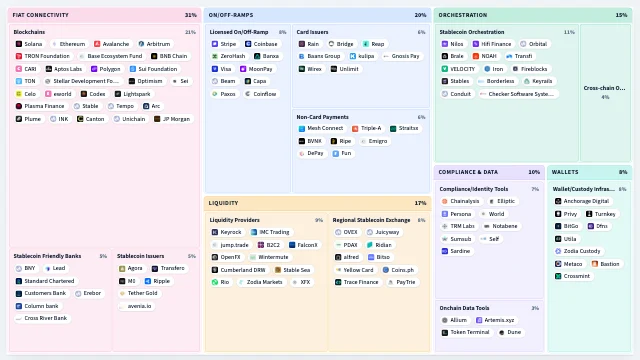
Task: Click the Ripple logo icon
Action: (x=148, y=281)
